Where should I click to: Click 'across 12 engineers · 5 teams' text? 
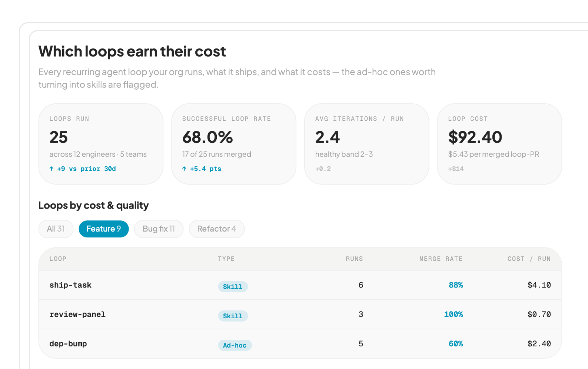point(98,154)
